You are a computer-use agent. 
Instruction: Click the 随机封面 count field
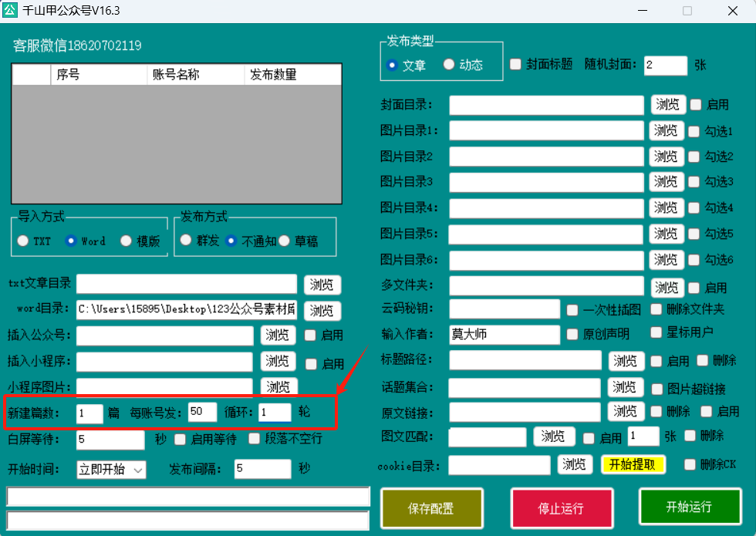[x=665, y=65]
